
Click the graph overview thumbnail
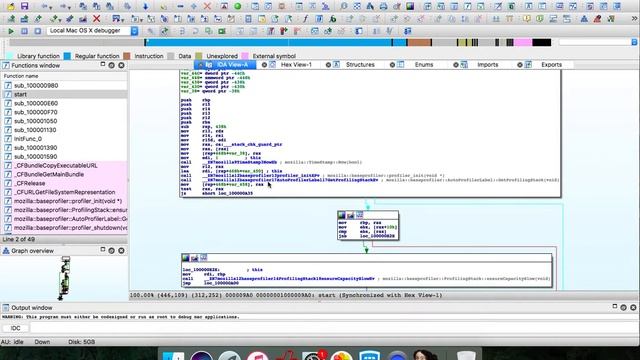click(65, 278)
